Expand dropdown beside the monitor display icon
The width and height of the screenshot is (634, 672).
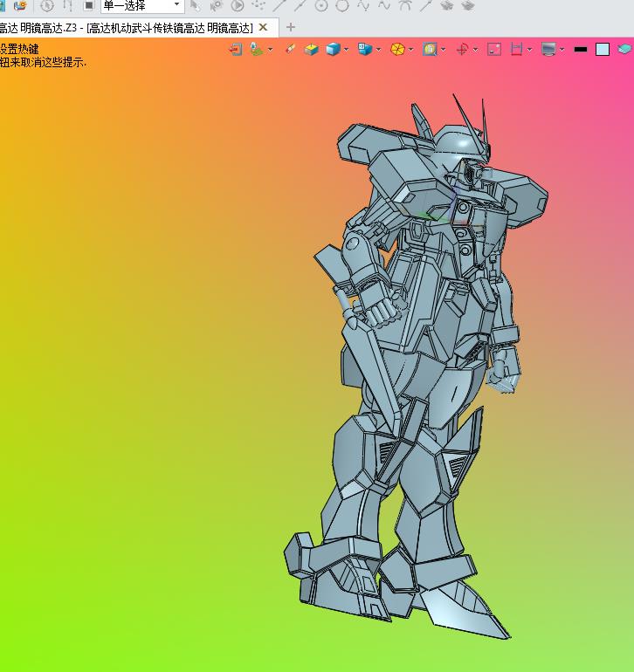pyautogui.click(x=562, y=50)
